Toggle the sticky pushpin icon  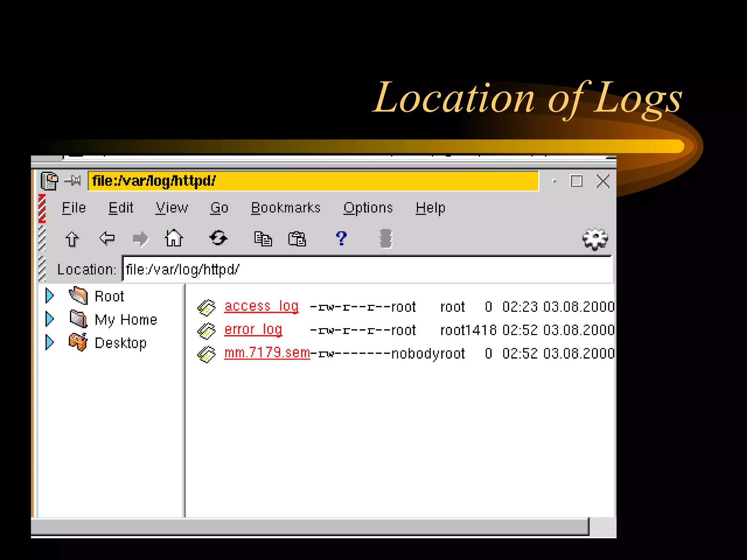pyautogui.click(x=73, y=180)
